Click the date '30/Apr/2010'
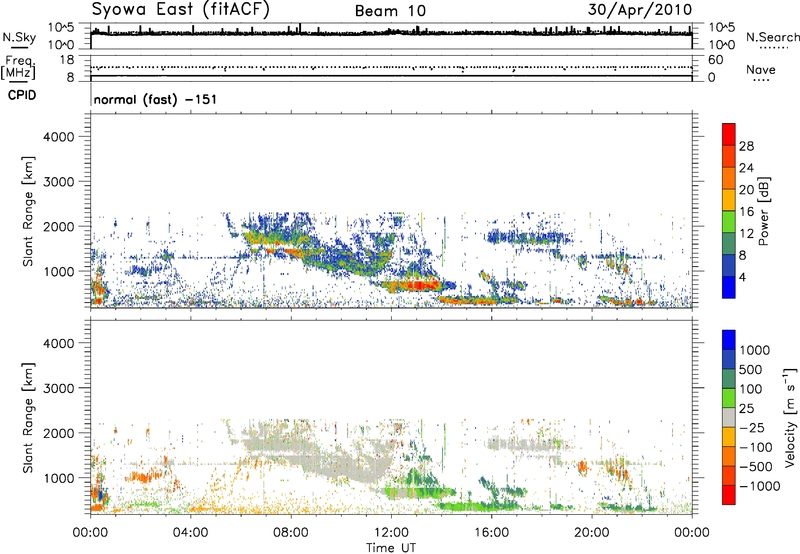 tap(640, 10)
